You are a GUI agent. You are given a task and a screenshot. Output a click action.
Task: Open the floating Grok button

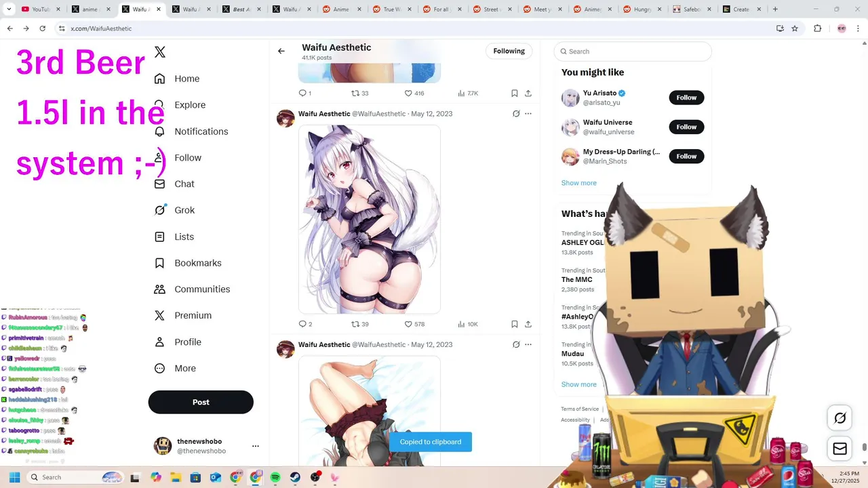[840, 418]
